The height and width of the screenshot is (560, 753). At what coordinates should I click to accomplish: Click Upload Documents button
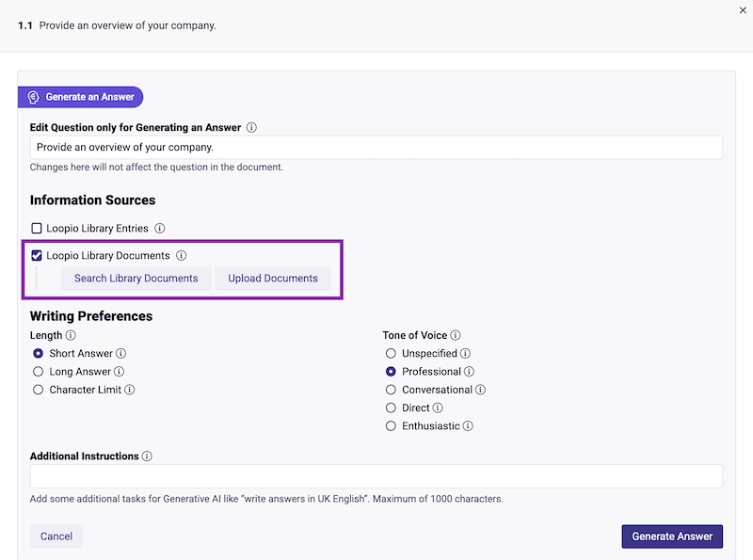coord(273,279)
